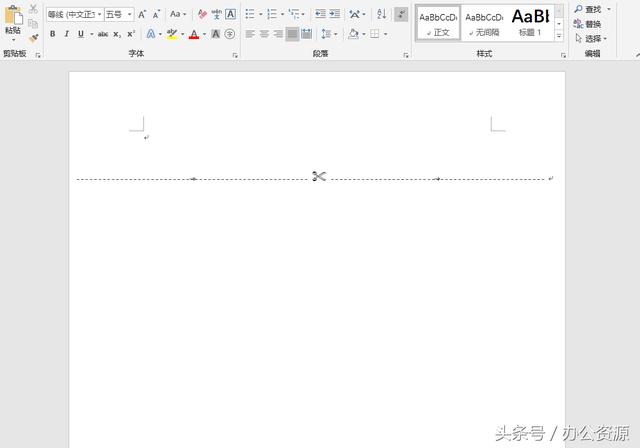The image size is (640, 448).
Task: Toggle bold formatting
Action: (x=52, y=34)
